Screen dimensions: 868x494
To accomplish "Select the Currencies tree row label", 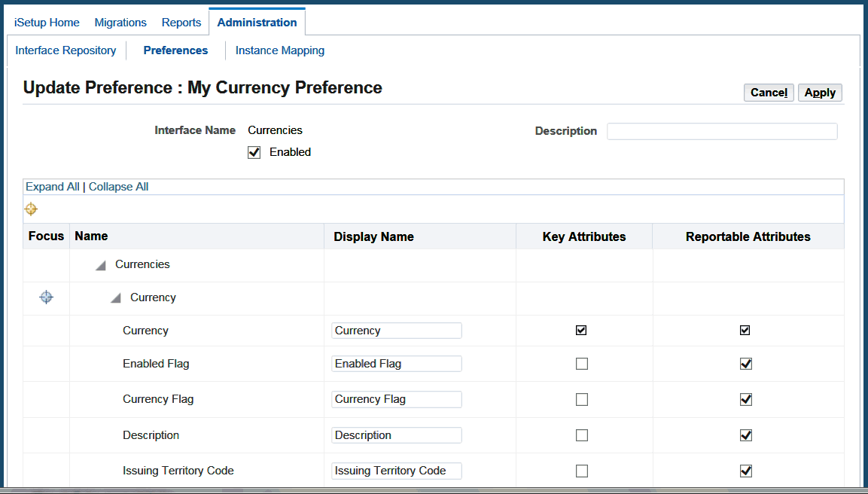I will pyautogui.click(x=142, y=264).
